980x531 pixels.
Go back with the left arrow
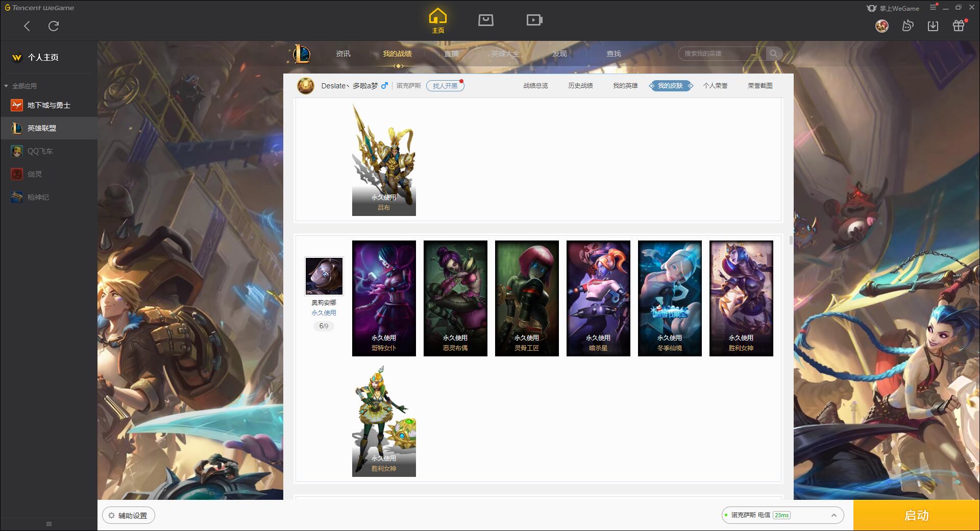(27, 26)
